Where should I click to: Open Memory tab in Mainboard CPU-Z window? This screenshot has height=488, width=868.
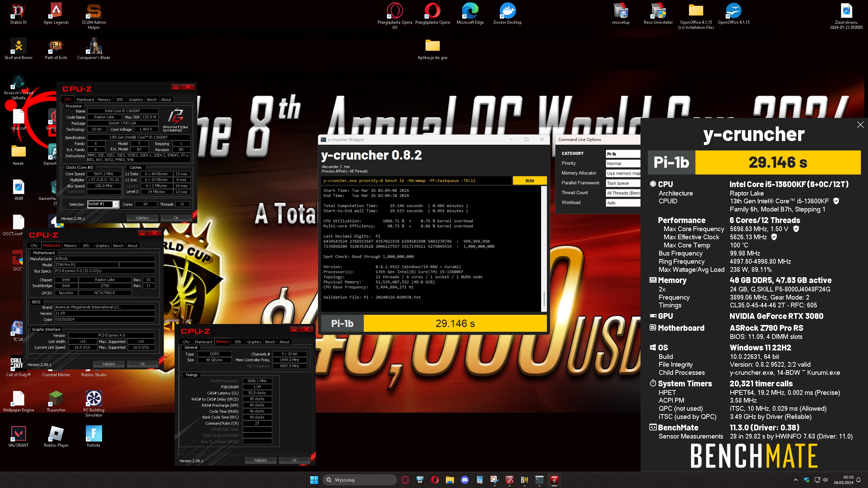71,246
